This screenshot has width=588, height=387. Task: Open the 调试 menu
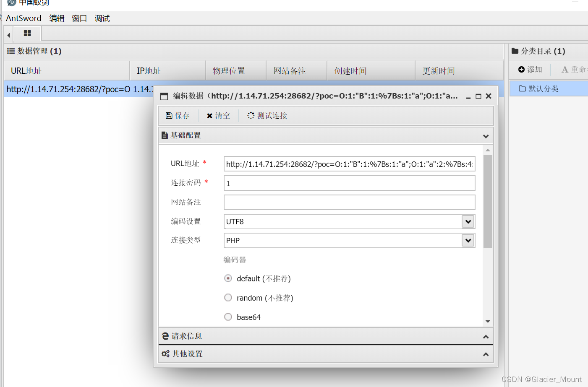point(102,18)
